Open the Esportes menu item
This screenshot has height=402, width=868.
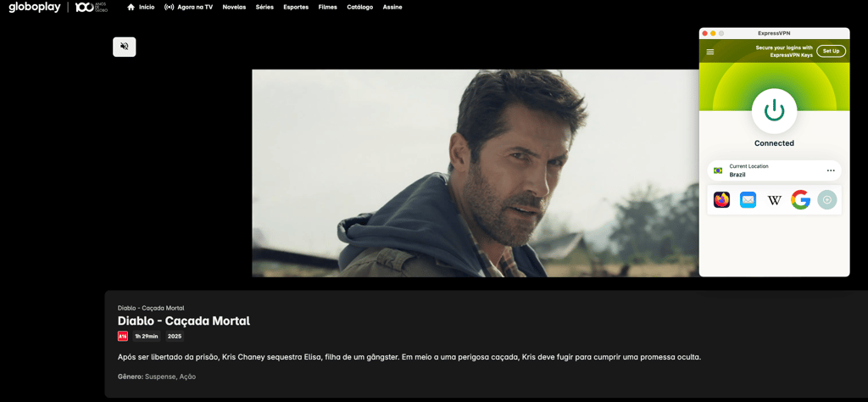tap(296, 7)
